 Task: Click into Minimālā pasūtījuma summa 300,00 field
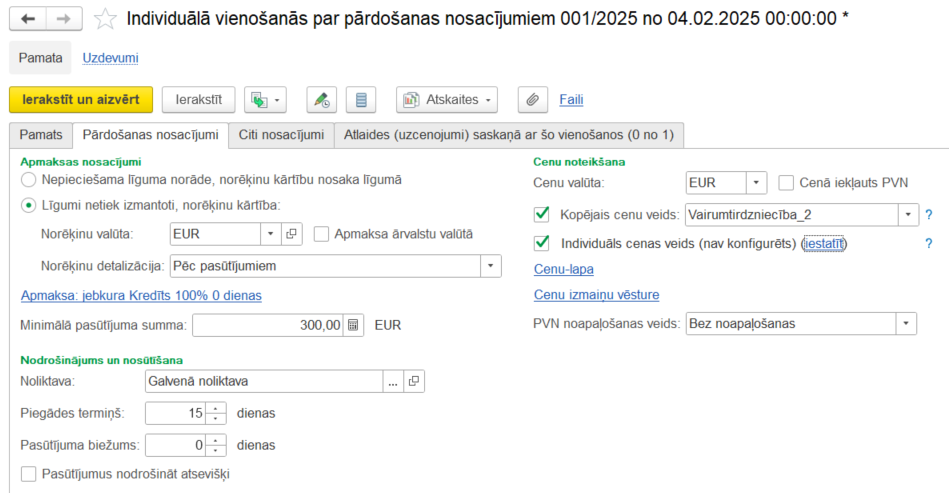point(268,325)
